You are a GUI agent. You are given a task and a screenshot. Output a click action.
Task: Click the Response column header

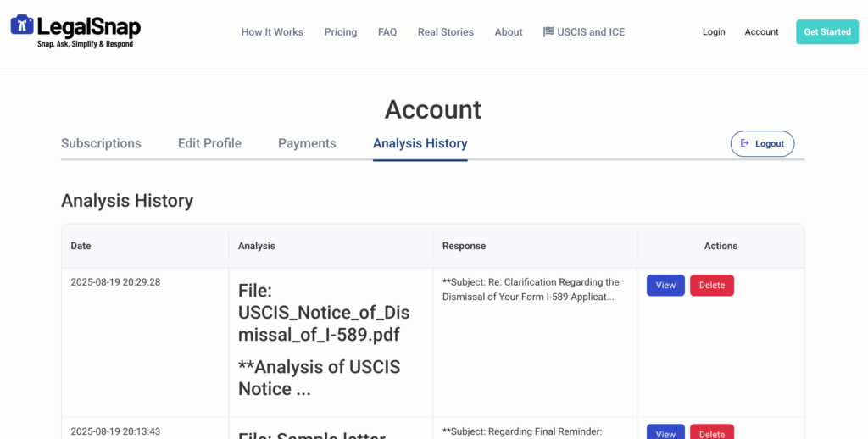(x=464, y=246)
